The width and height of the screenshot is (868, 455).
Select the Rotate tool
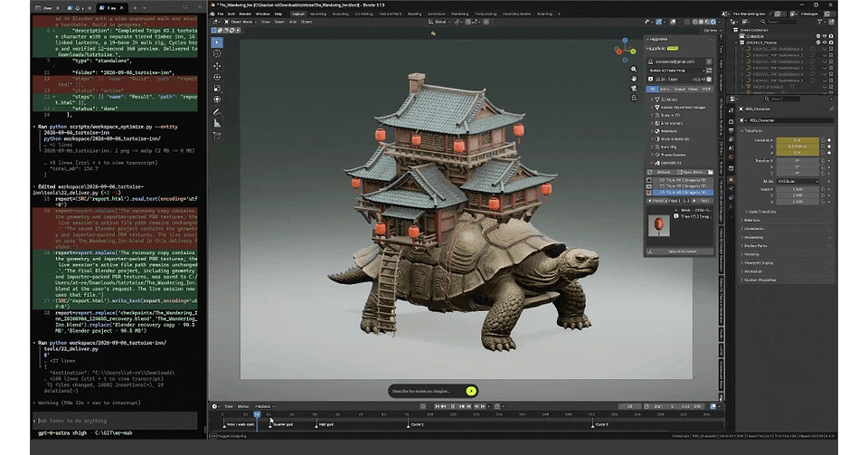pyautogui.click(x=217, y=77)
